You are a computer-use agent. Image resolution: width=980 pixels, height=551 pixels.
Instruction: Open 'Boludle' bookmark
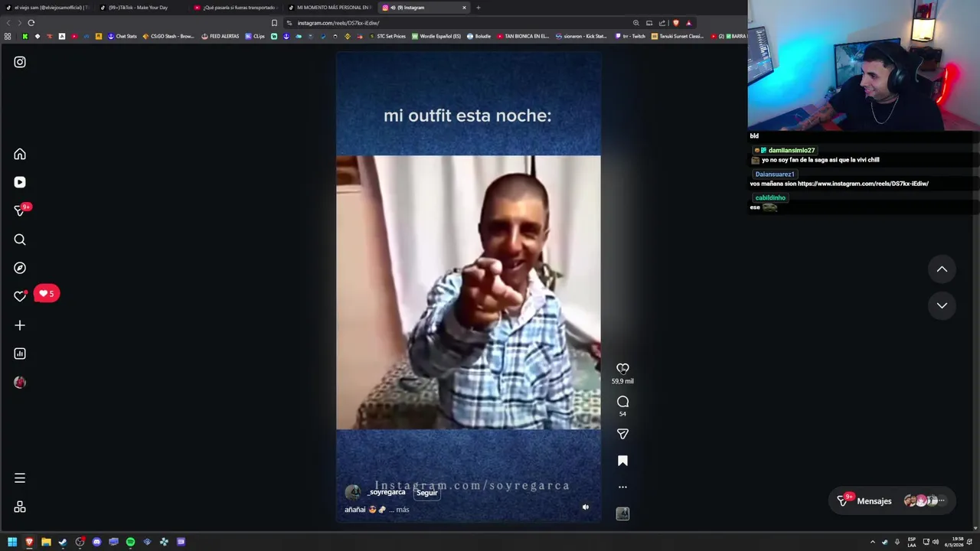pos(479,36)
